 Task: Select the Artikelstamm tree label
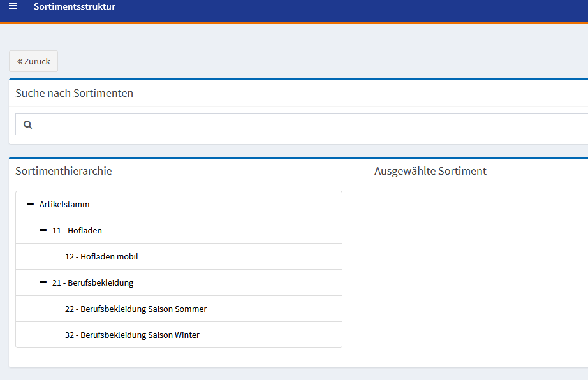(x=64, y=205)
